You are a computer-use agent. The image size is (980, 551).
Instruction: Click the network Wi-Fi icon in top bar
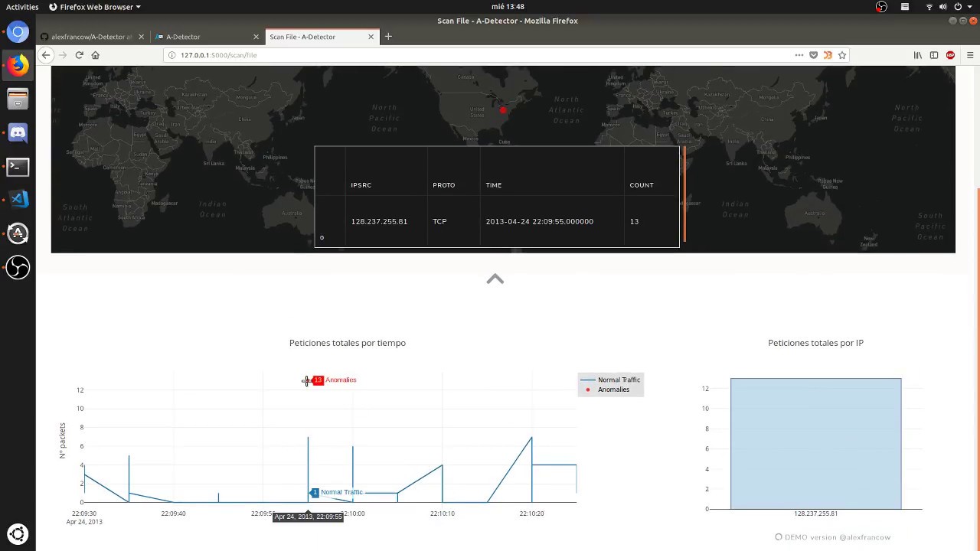(x=929, y=7)
